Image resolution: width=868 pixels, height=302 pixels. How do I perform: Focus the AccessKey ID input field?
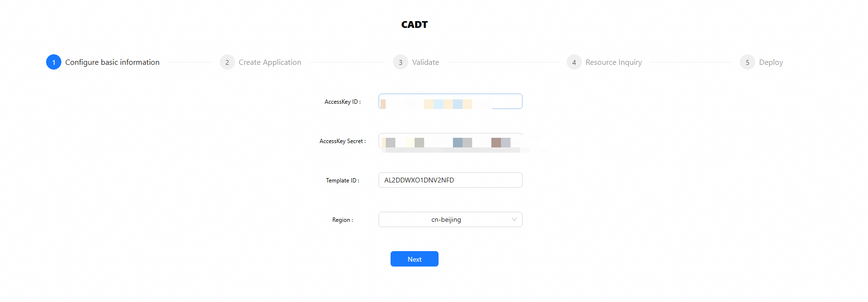click(450, 101)
